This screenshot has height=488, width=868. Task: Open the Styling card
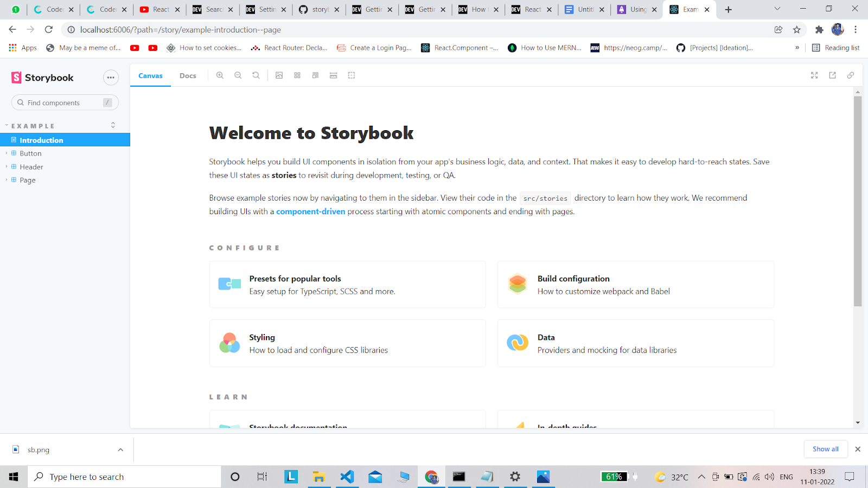348,343
